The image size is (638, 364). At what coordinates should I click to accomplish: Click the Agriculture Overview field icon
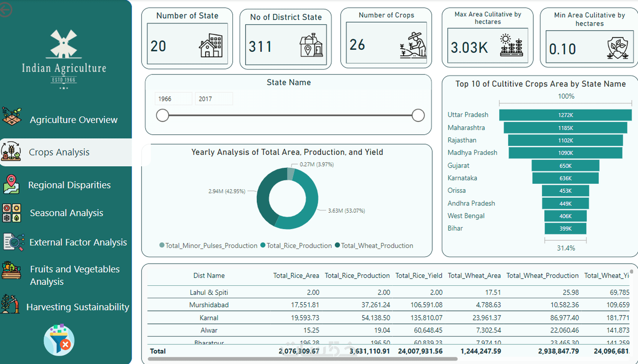(x=12, y=117)
